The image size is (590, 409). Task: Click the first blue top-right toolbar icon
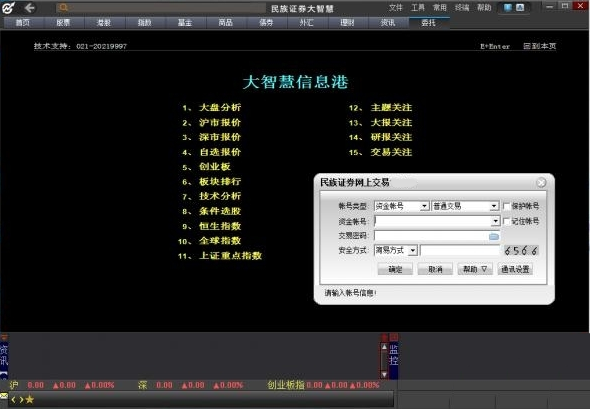[x=508, y=8]
